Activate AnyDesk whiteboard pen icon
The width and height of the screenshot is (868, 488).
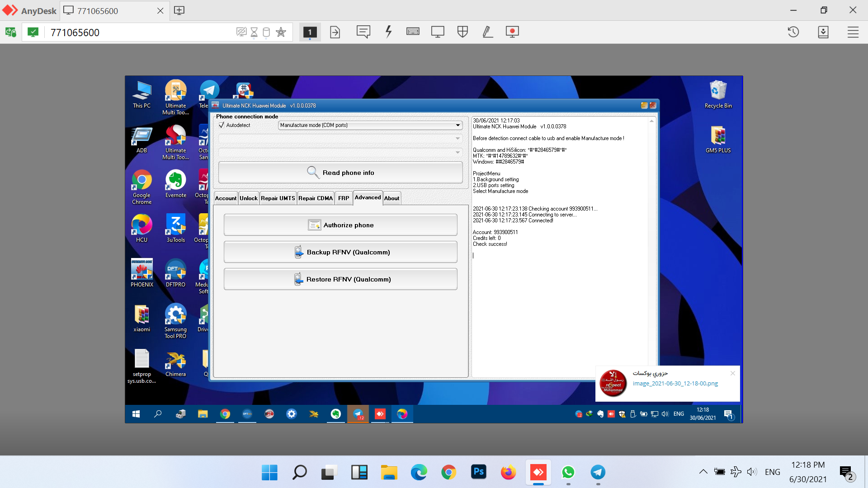pos(487,32)
